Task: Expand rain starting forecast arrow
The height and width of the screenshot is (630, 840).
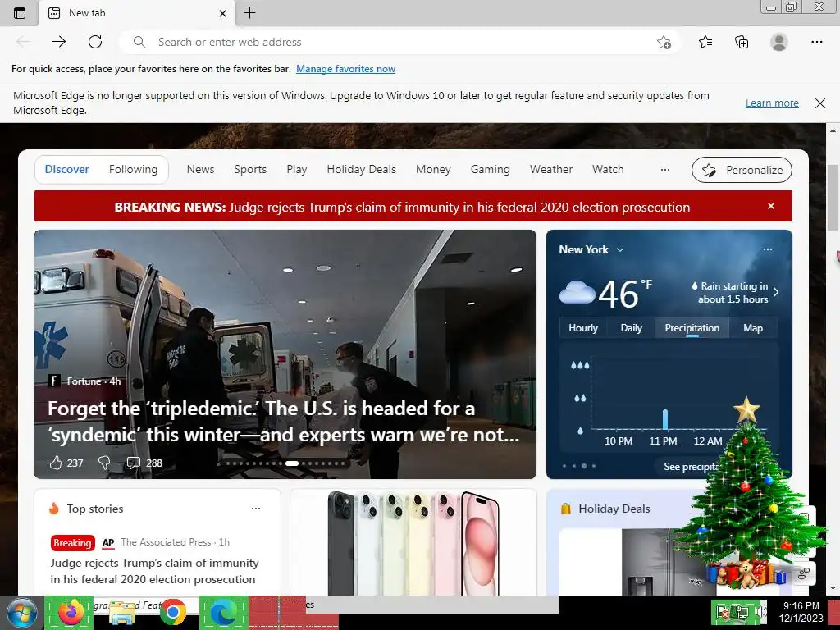Action: pos(776,292)
